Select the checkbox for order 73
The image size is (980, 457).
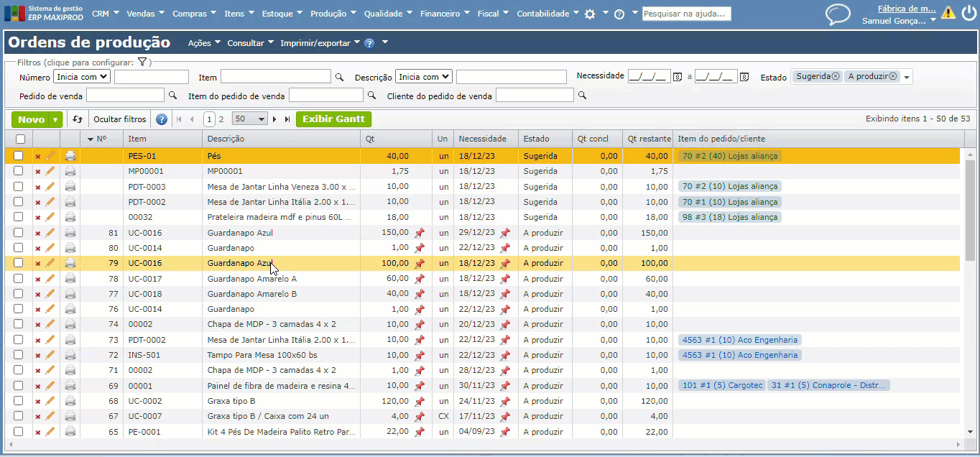tap(19, 340)
